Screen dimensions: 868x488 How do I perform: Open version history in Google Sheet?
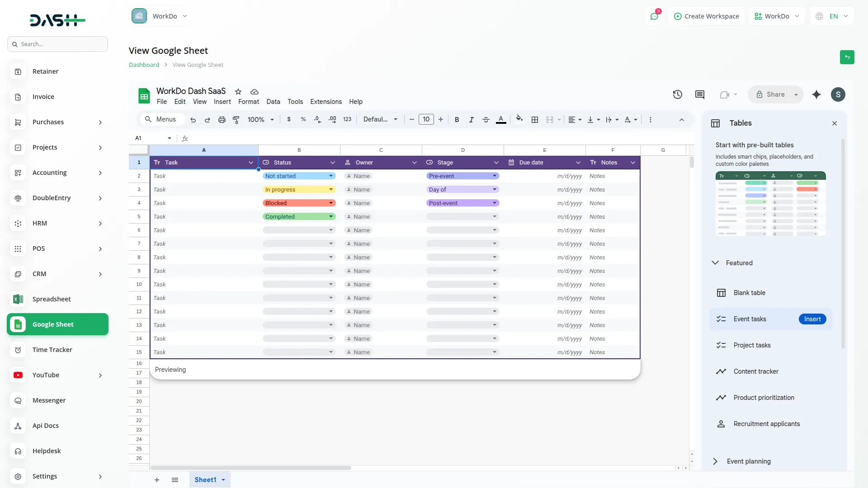[x=677, y=94]
